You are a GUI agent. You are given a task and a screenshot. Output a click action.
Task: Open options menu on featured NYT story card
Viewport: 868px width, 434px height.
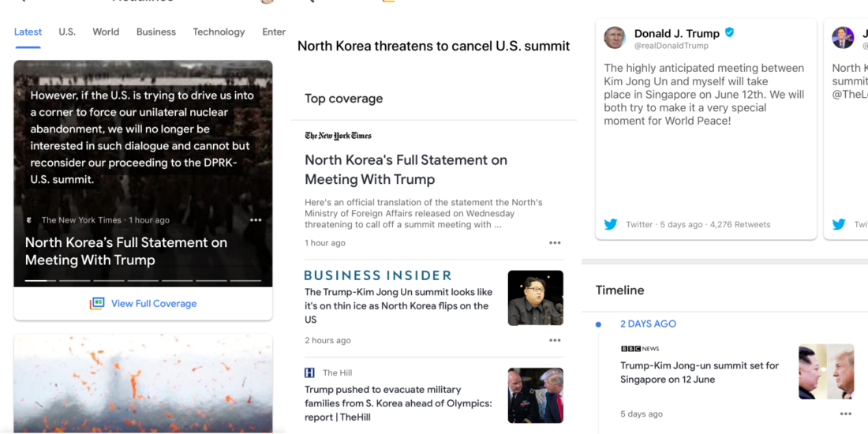(255, 220)
